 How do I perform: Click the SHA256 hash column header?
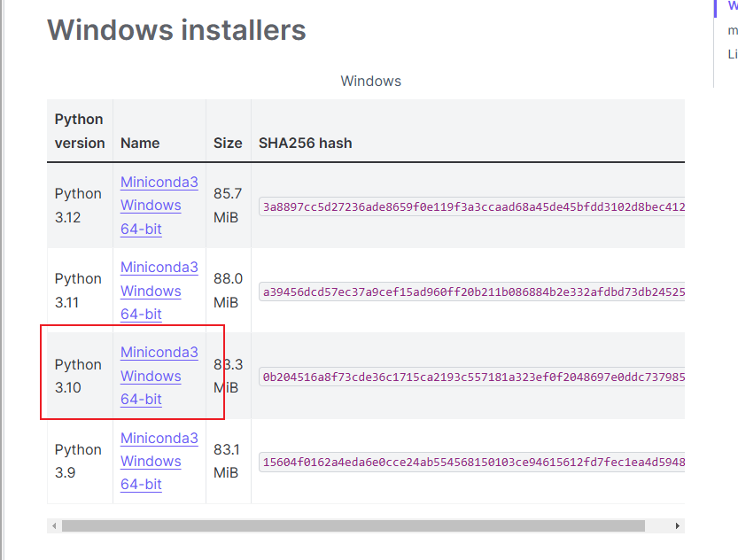pyautogui.click(x=305, y=143)
